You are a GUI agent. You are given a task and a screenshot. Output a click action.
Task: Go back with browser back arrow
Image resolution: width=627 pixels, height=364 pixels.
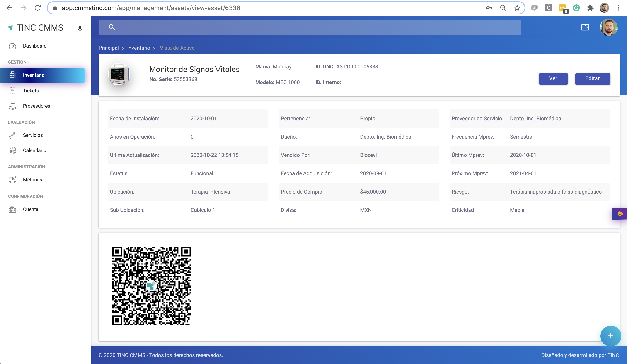click(x=9, y=8)
